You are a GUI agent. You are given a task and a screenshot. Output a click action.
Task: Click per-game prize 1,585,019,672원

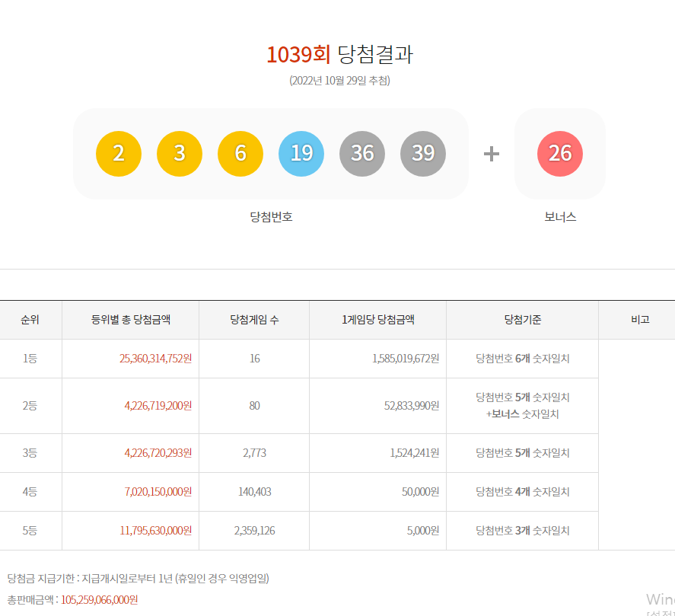406,359
